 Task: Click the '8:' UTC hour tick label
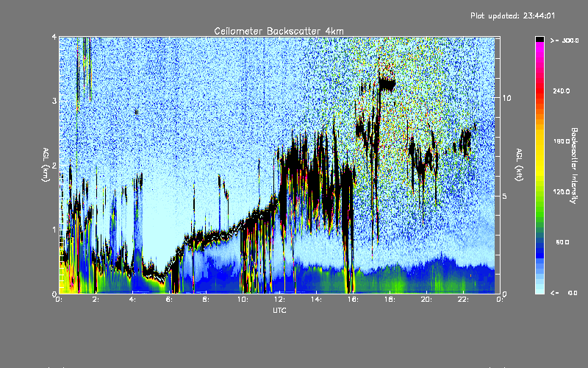click(206, 300)
